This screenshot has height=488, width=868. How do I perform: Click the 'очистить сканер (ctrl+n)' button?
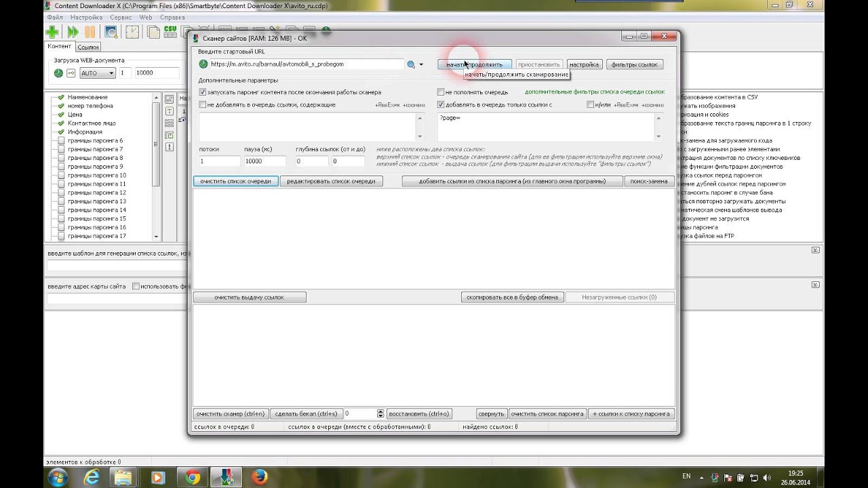click(231, 413)
